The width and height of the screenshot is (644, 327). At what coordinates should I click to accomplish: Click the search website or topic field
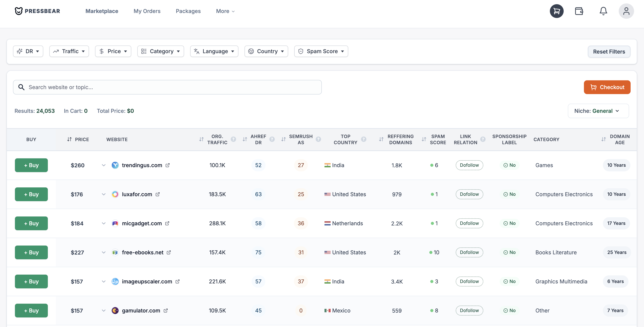[x=167, y=87]
